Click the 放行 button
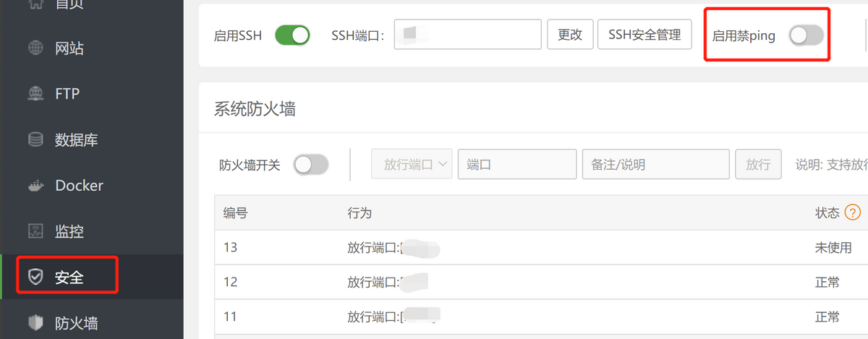The width and height of the screenshot is (868, 339). pyautogui.click(x=758, y=165)
